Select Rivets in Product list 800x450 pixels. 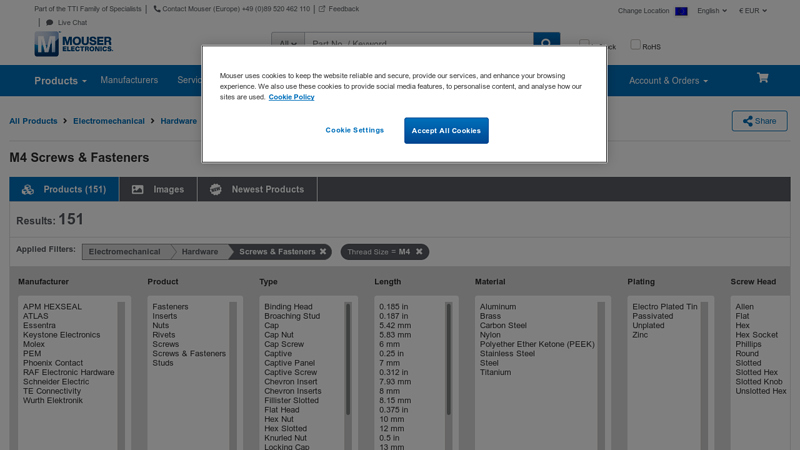pyautogui.click(x=164, y=335)
